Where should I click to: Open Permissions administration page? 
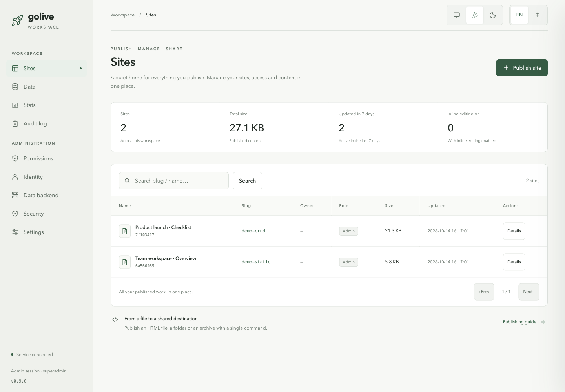[x=46, y=158]
